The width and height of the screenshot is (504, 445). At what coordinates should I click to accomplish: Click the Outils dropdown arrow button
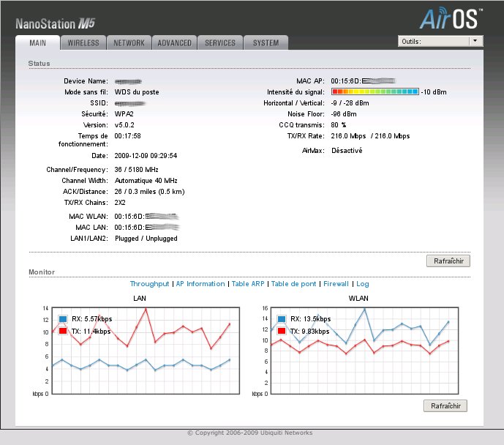tap(475, 41)
